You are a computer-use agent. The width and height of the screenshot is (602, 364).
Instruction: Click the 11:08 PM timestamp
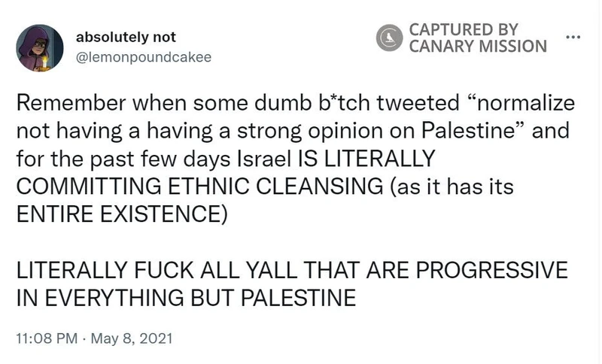[47, 338]
